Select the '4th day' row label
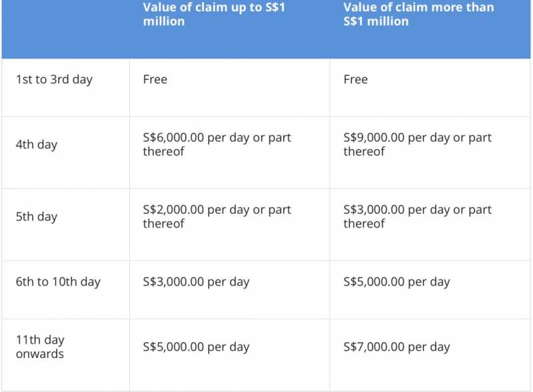The image size is (533, 392). pos(37,144)
